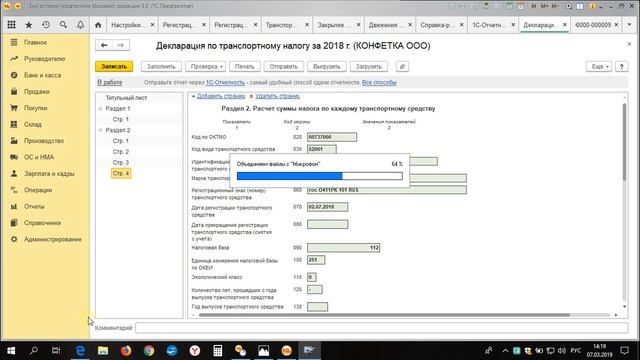This screenshot has width=640, height=360.
Task: Navigate back with the left arrow
Action: point(104,45)
